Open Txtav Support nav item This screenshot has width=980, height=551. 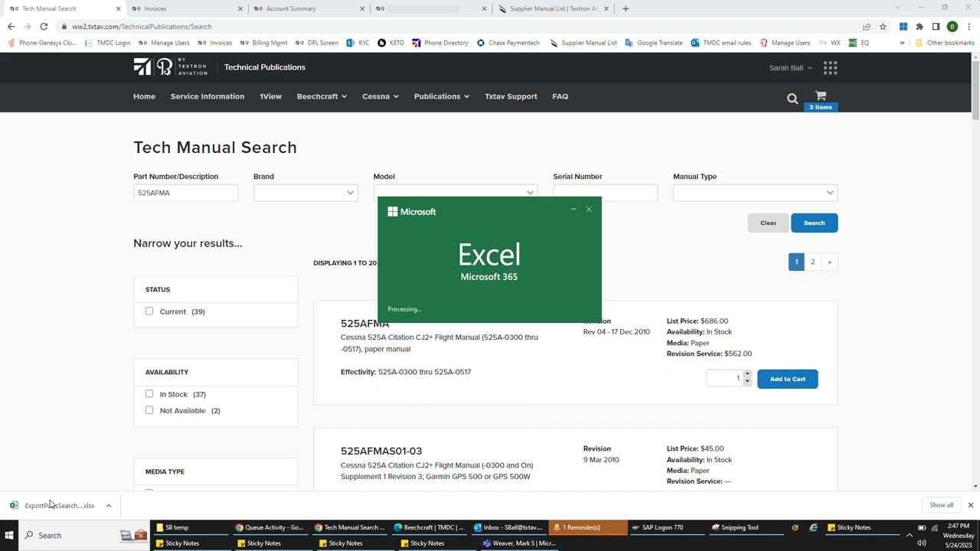(511, 96)
